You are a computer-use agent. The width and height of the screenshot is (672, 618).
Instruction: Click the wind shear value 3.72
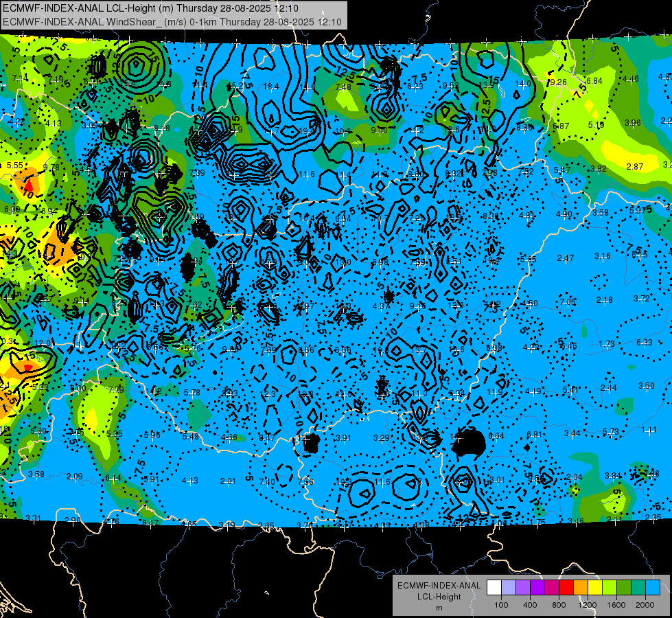coord(642,298)
